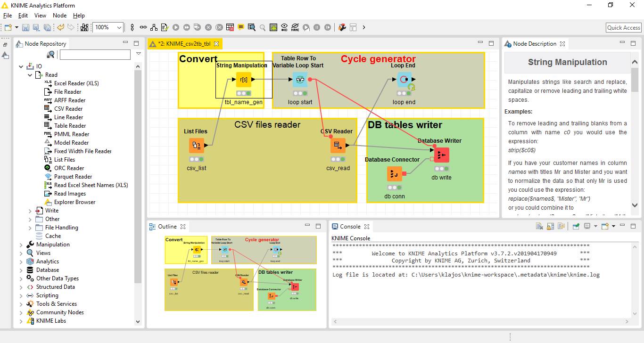Toggle node ID display
The image size is (644, 343).
283,27
